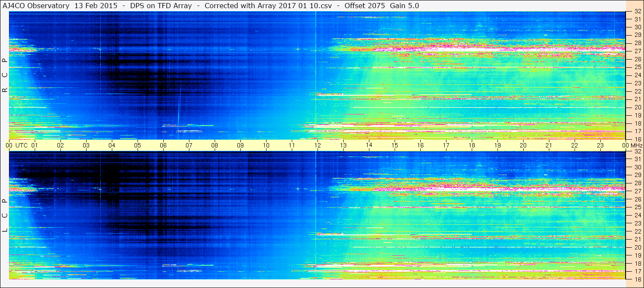Click the 00 label beside UTC
644x288 pixels.
coord(9,145)
